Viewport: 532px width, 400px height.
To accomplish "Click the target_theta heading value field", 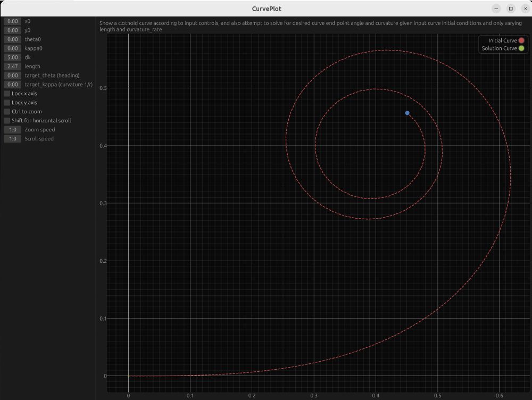I will (x=13, y=76).
